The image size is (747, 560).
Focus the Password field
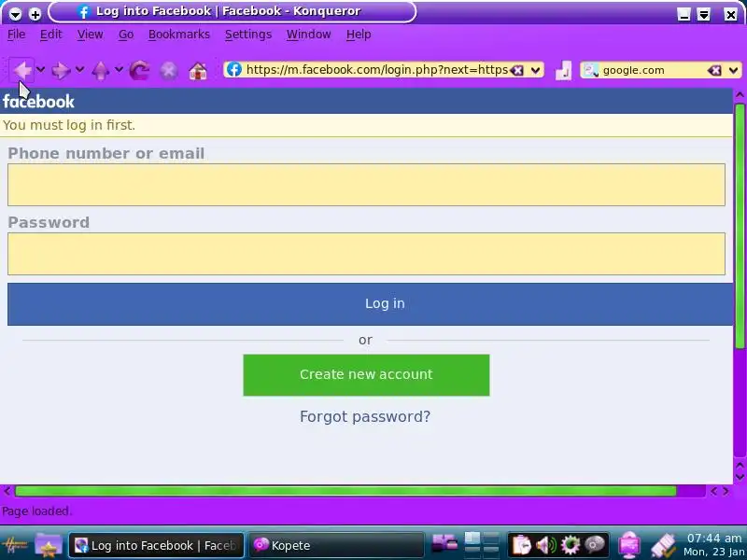tap(366, 254)
